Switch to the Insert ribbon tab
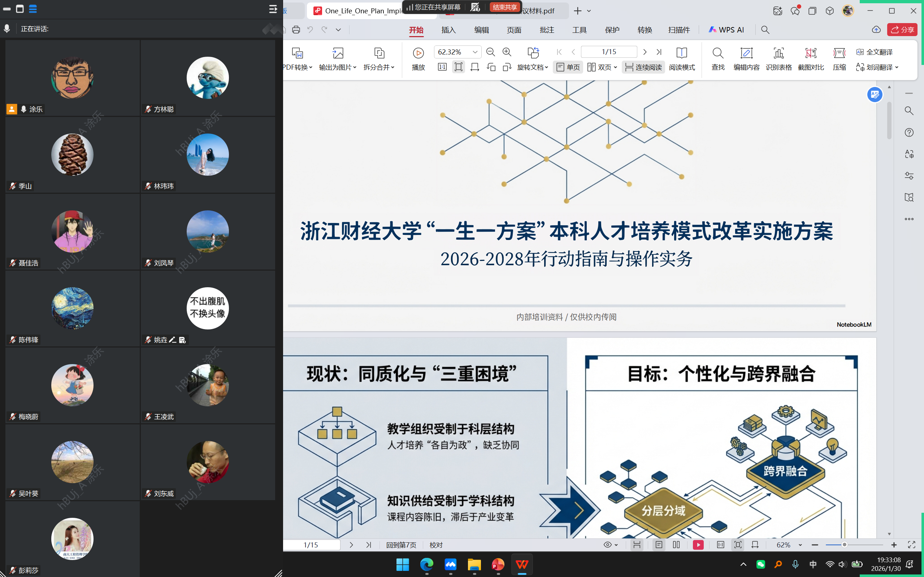 click(448, 30)
